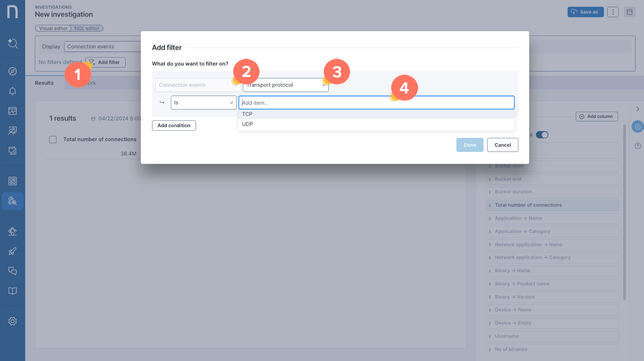Viewport: 644px width, 361px height.
Task: Click the Save as button
Action: pyautogui.click(x=585, y=12)
